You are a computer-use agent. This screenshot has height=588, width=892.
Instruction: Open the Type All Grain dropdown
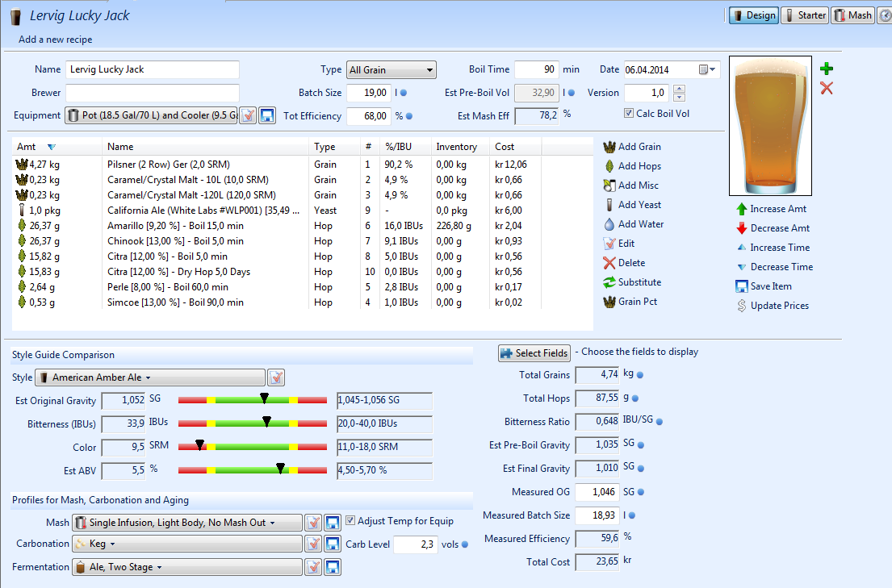point(392,69)
